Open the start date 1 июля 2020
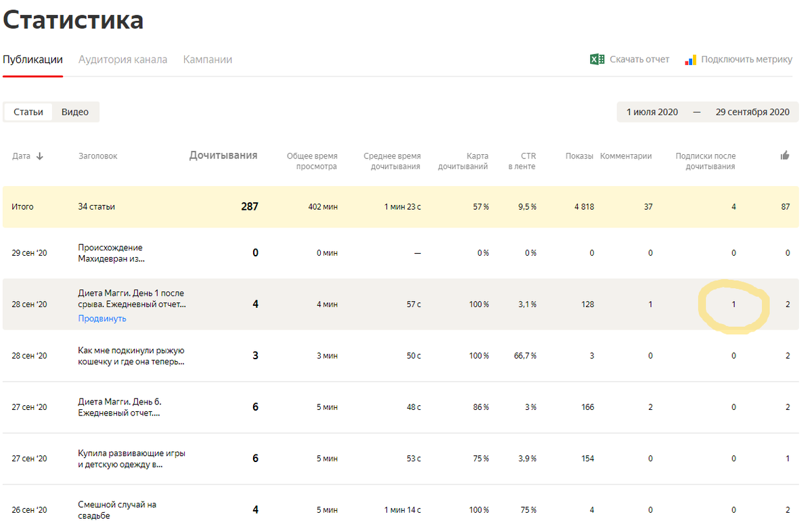The image size is (812, 529). coord(652,112)
